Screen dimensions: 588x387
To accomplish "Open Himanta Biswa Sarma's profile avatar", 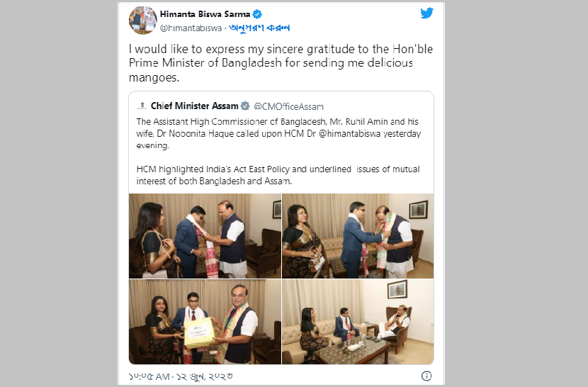I will pos(143,21).
